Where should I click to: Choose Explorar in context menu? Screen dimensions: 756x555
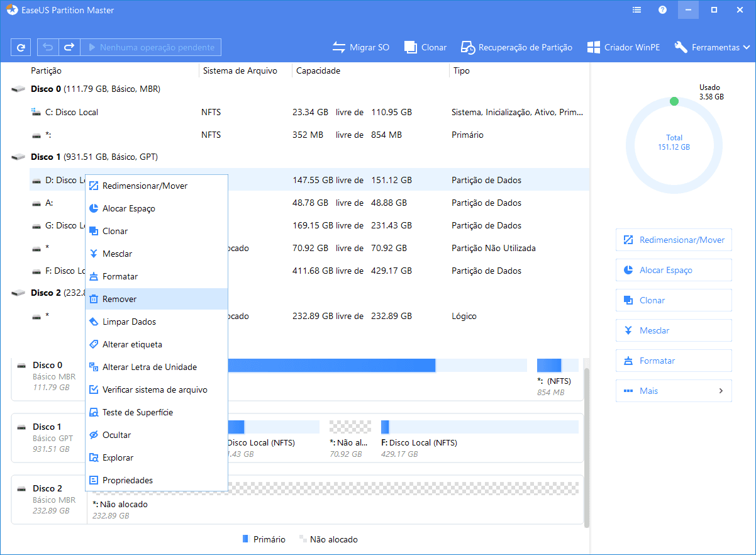coord(157,457)
